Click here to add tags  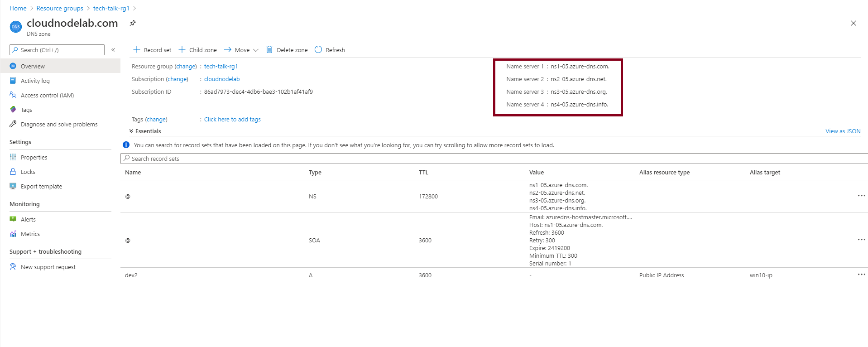[232, 119]
